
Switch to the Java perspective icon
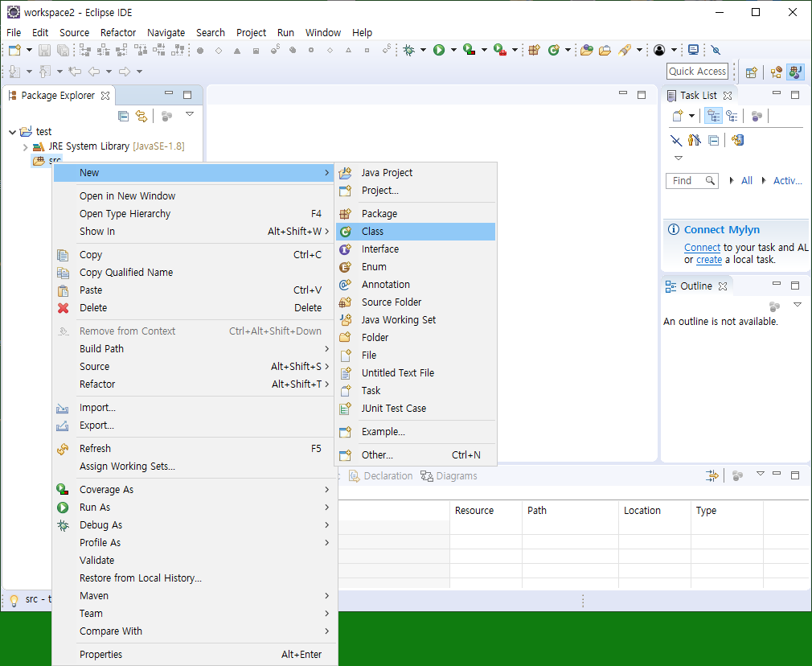coord(795,72)
